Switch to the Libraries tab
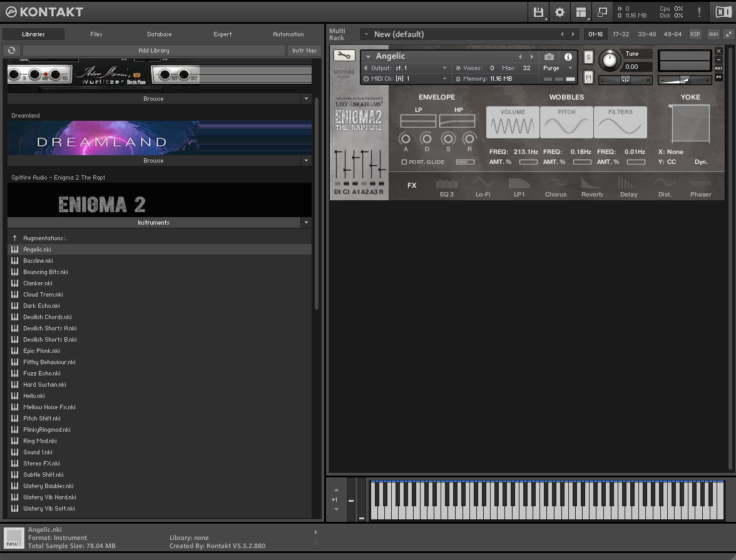Image resolution: width=736 pixels, height=560 pixels. 33,34
